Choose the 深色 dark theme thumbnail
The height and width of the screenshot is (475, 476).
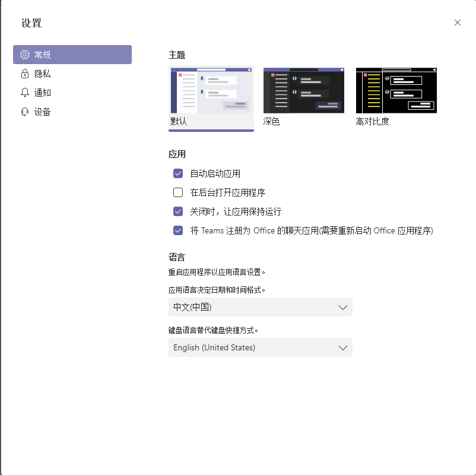pos(304,90)
